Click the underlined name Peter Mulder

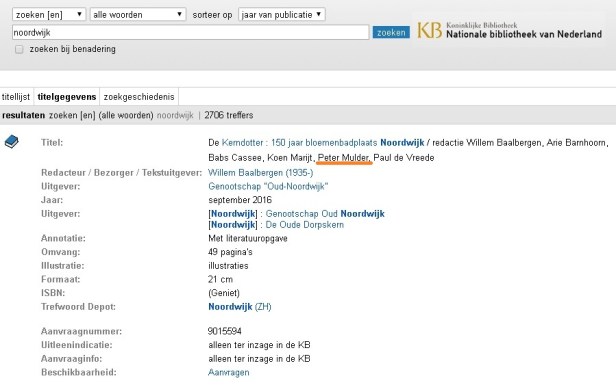point(344,158)
